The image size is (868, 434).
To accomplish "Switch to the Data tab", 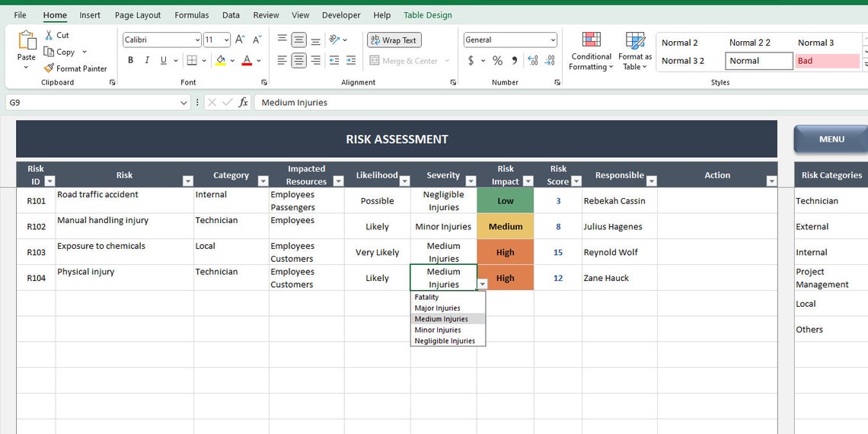I will (x=231, y=15).
